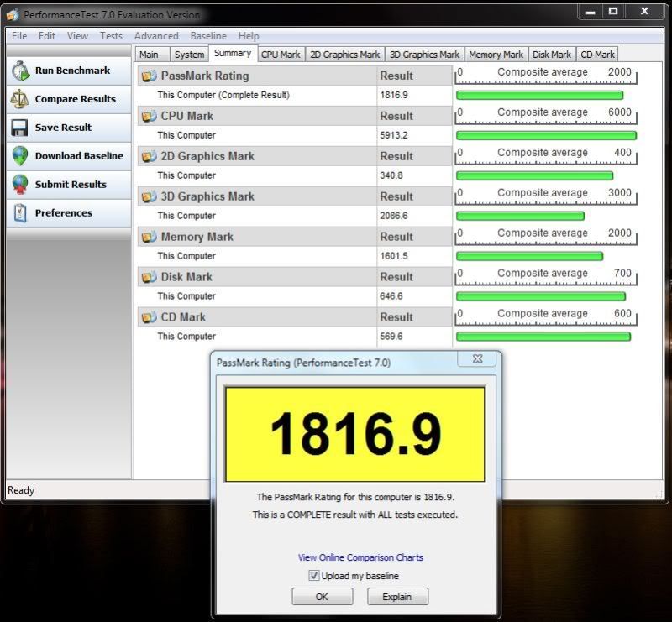Select This Computer (Complete Result) row
Viewport: 672px width, 622px height.
click(295, 96)
